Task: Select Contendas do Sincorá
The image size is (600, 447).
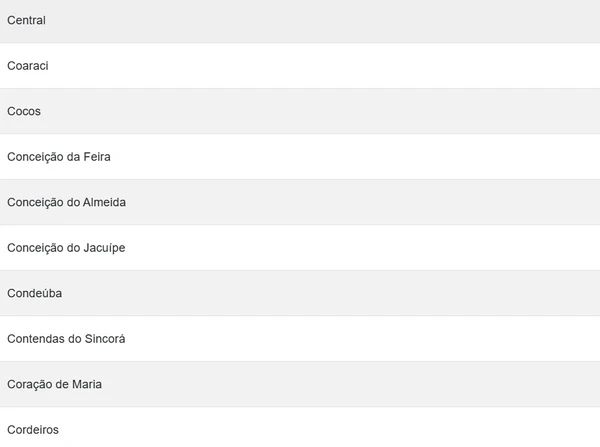Action: [x=66, y=339]
